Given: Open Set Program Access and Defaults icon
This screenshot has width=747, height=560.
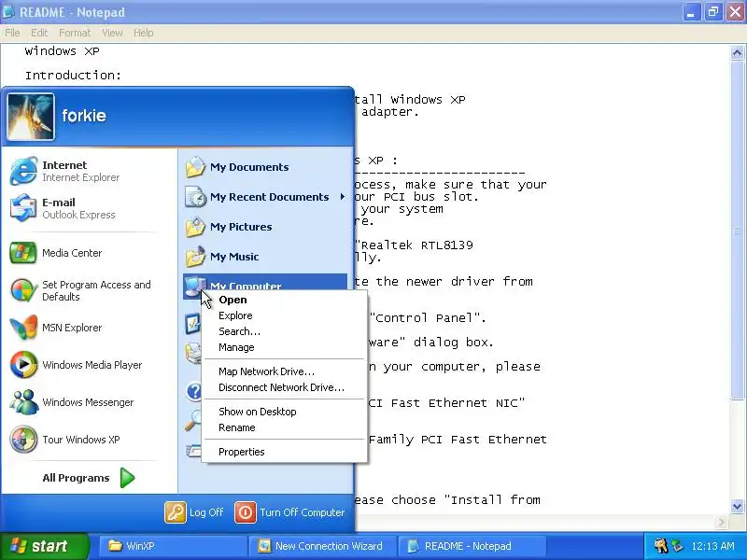Looking at the screenshot, I should point(22,290).
